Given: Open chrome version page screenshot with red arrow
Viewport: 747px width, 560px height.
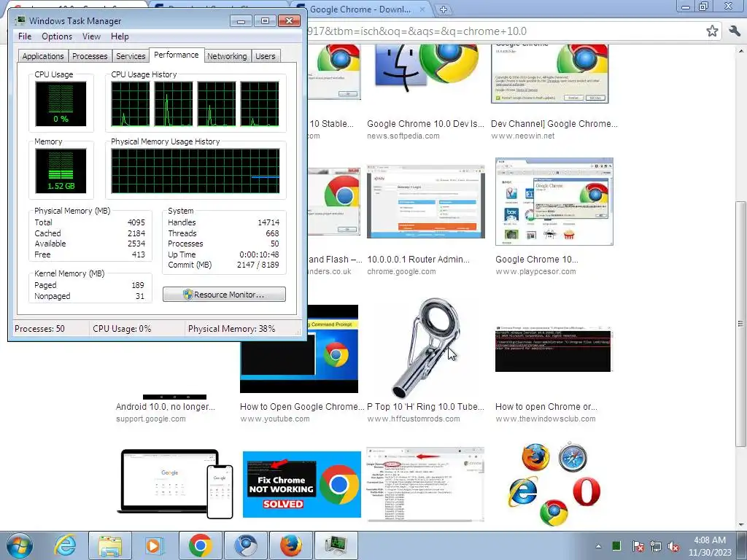Looking at the screenshot, I should 425,484.
